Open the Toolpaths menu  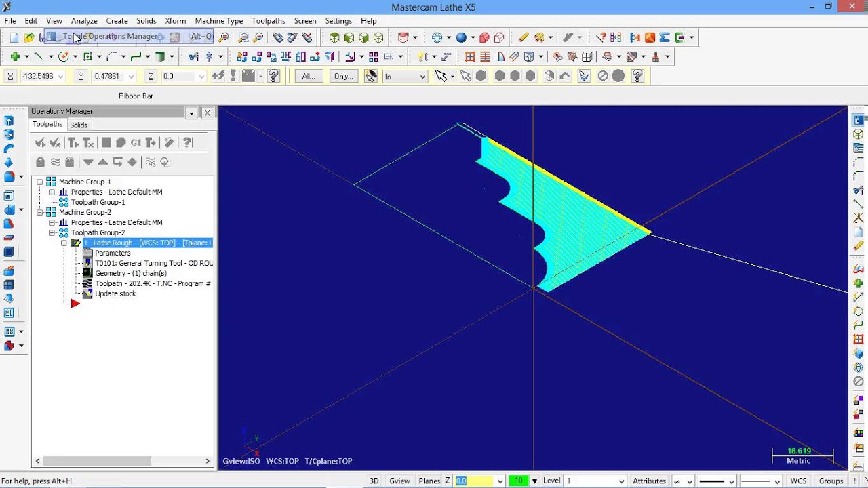[269, 21]
